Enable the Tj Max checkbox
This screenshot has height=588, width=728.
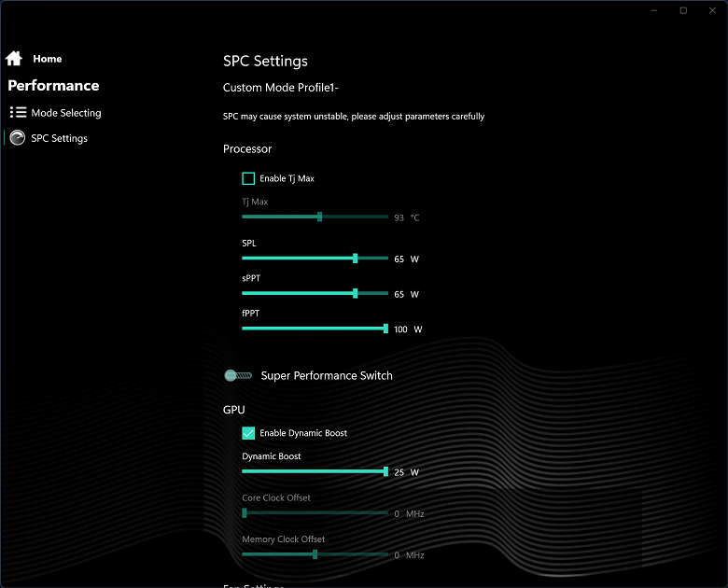pos(248,178)
